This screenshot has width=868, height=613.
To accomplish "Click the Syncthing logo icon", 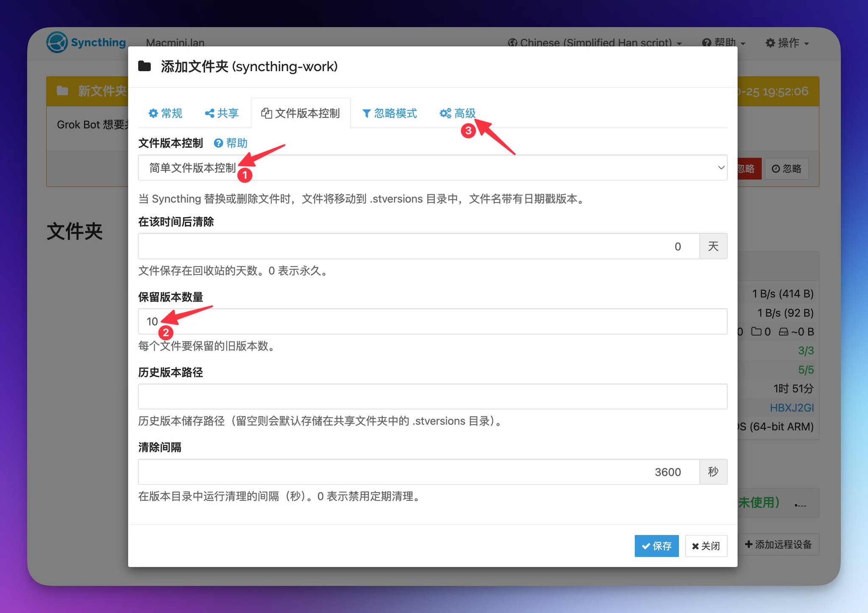I will tap(57, 42).
